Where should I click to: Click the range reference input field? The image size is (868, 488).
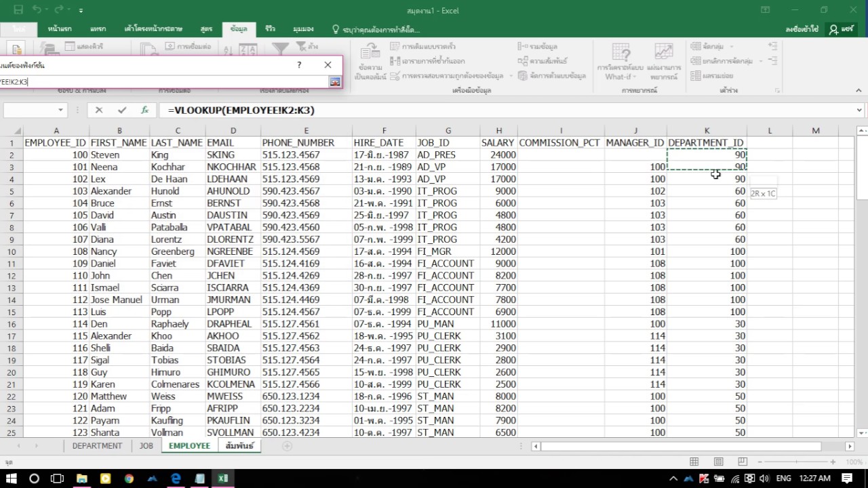[164, 81]
